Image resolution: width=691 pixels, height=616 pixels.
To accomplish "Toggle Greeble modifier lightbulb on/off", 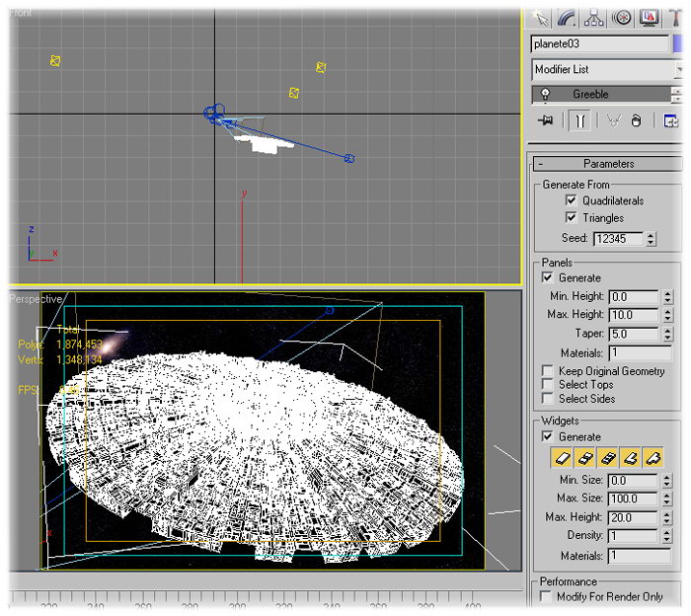I will click(545, 95).
